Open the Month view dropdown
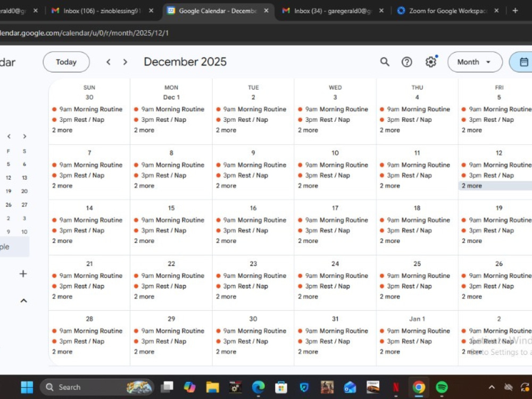Viewport: 532px width, 399px height. [475, 62]
